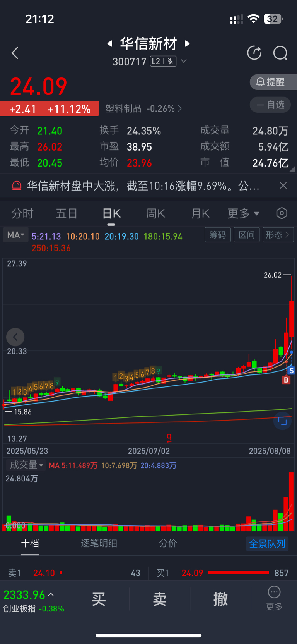The height and width of the screenshot is (644, 297).
Task: Open the 成交量 sub-indicator dropdown
Action: tap(26, 465)
